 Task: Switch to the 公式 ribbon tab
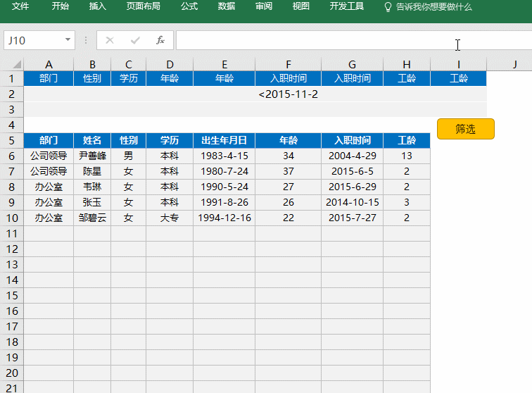coord(189,6)
